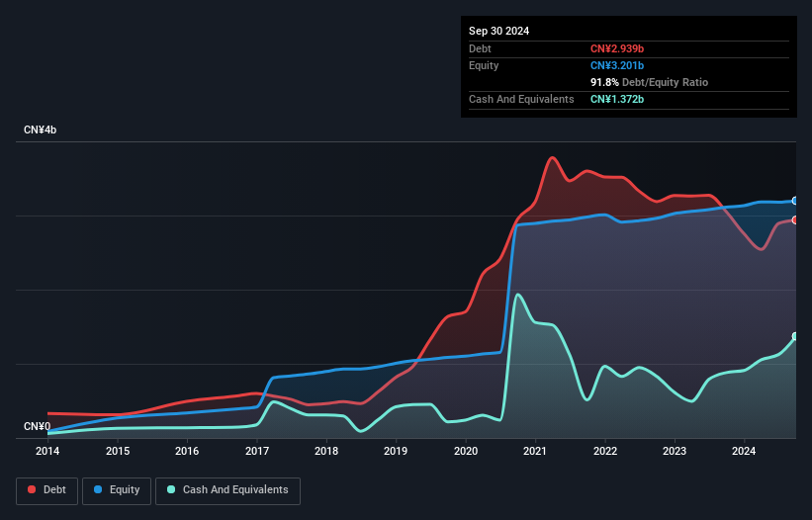The width and height of the screenshot is (812, 520).
Task: Select the 2019 x-axis label
Action: (x=396, y=451)
